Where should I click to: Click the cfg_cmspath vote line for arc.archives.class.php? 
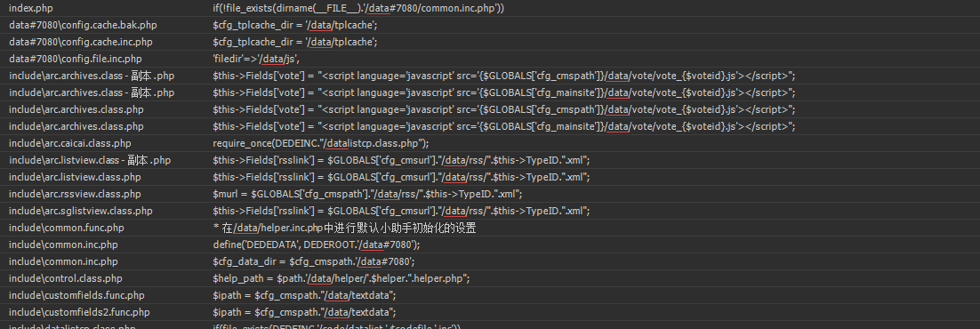coord(503,109)
